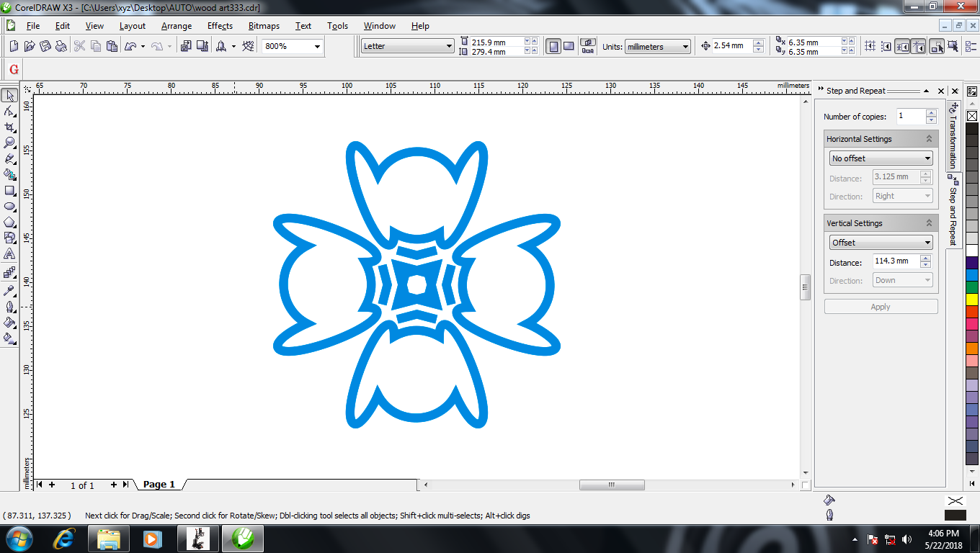Viewport: 980px width, 553px height.
Task: Toggle Snap to guidelines button
Action: [x=886, y=46]
